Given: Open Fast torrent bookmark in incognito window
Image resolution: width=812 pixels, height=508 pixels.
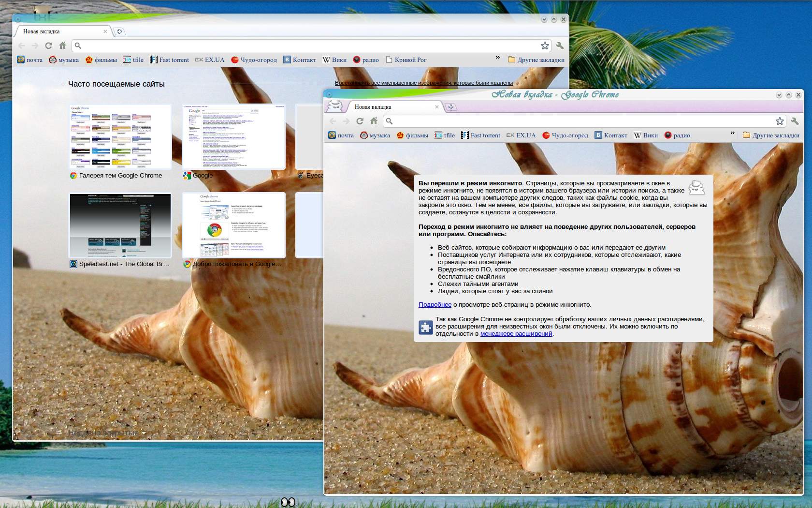Looking at the screenshot, I should [480, 135].
